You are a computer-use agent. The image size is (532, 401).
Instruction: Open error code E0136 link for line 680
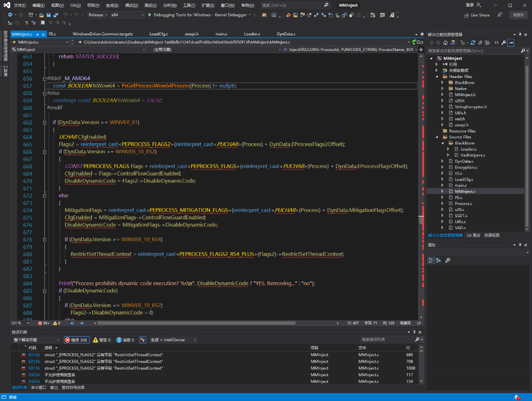click(x=34, y=355)
